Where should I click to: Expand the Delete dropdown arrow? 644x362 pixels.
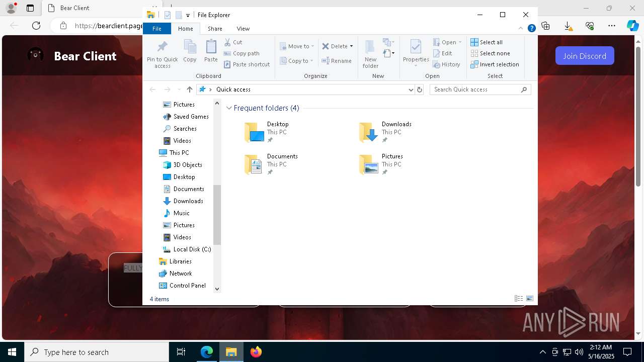351,46
